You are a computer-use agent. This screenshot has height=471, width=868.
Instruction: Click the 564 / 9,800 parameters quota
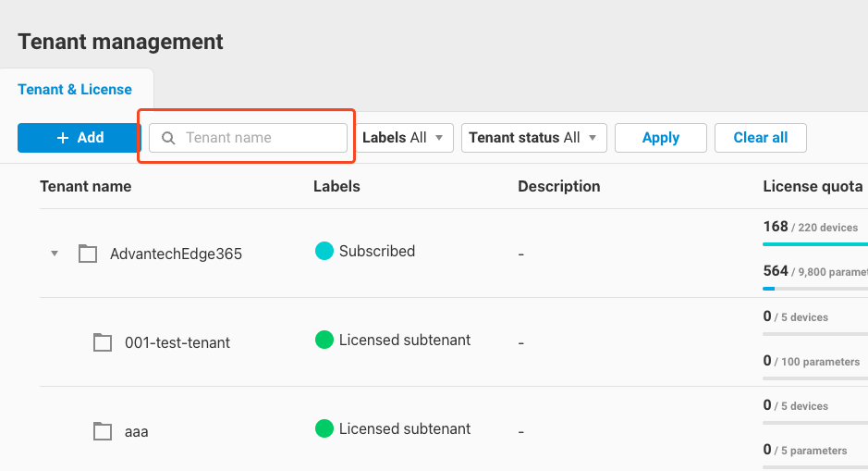point(815,271)
